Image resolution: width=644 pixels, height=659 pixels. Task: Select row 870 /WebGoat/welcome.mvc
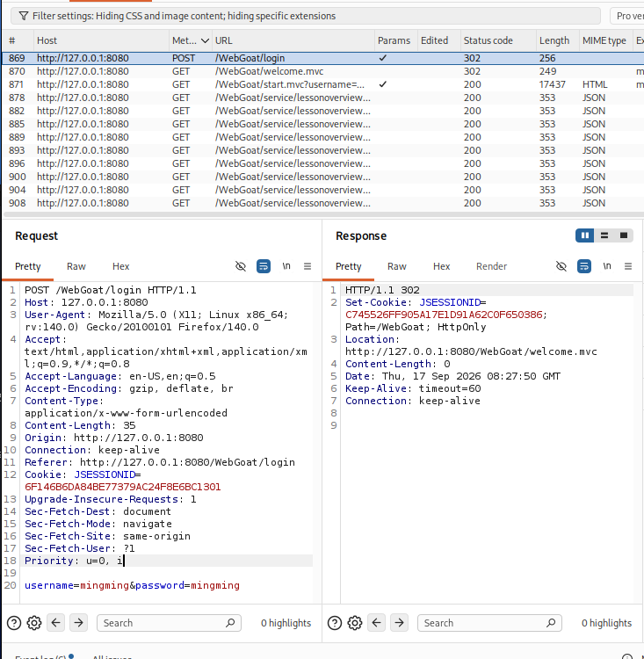pyautogui.click(x=322, y=71)
